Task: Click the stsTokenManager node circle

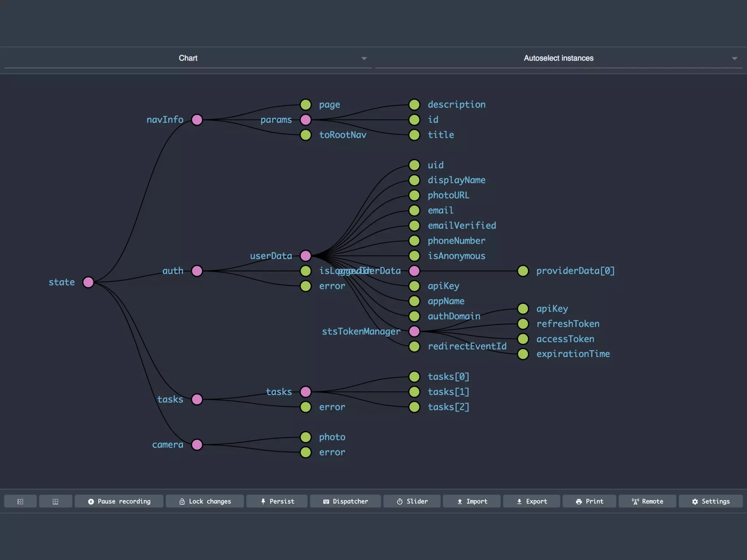Action: (x=414, y=331)
